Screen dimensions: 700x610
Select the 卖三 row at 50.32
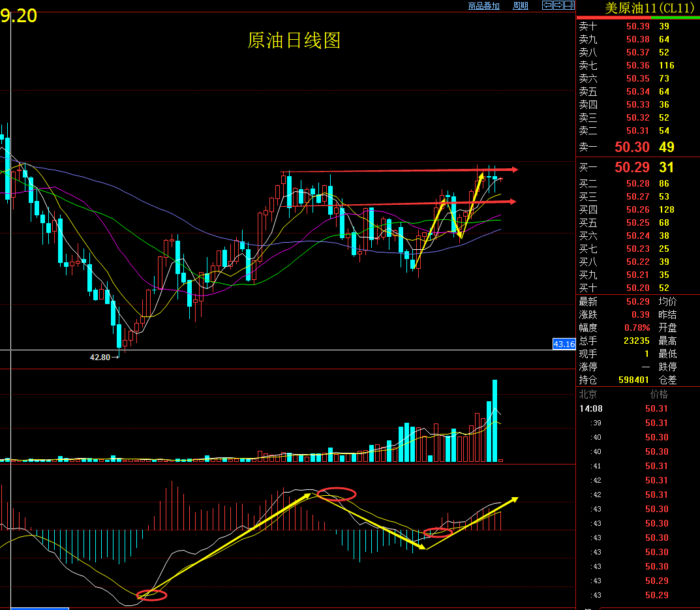[638, 118]
